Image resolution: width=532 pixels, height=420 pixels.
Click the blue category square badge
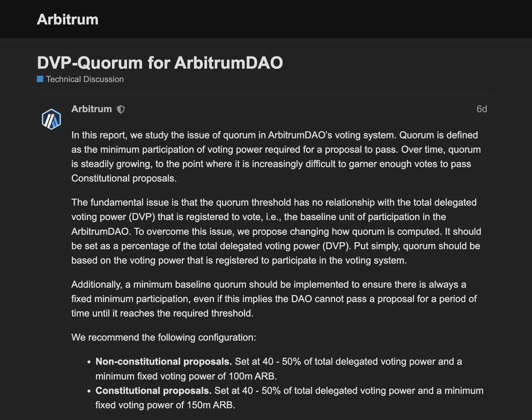(x=40, y=79)
